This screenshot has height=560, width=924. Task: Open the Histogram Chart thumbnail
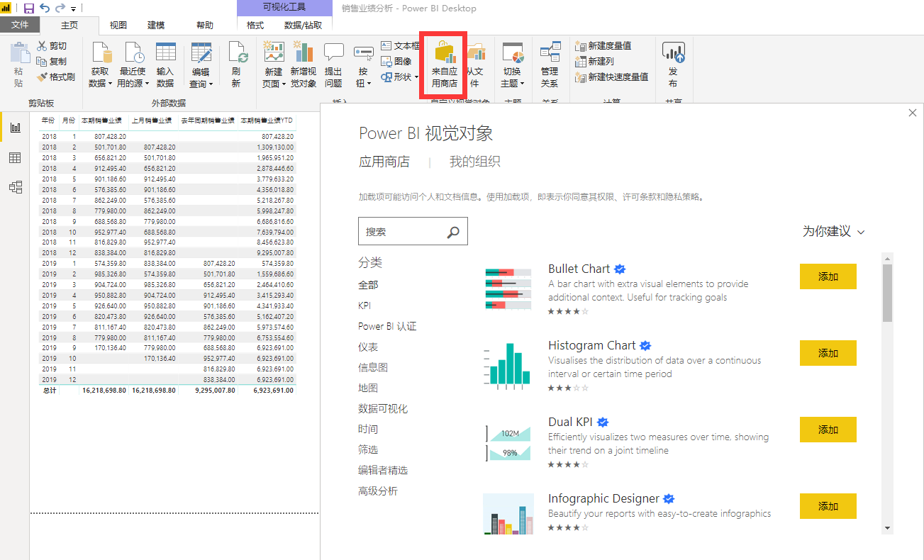pos(508,366)
